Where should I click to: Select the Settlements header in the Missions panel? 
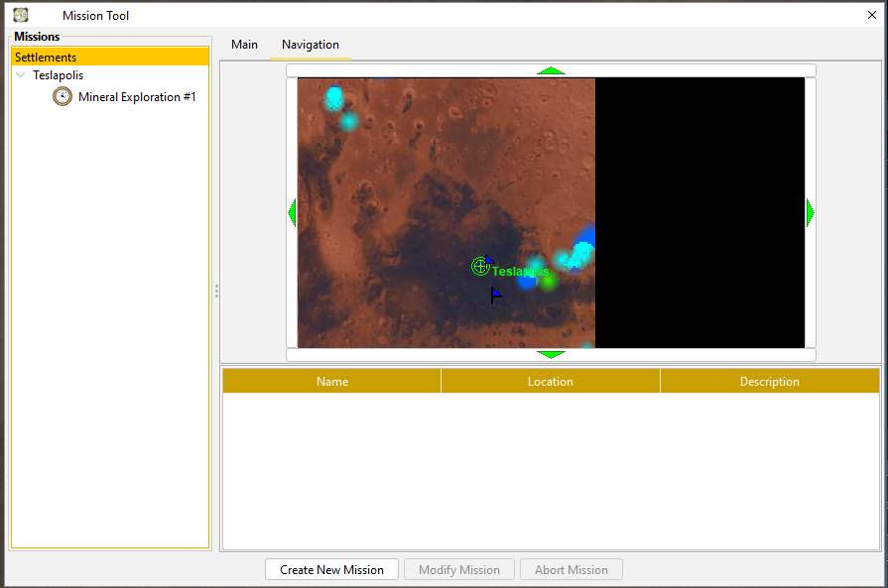point(45,57)
